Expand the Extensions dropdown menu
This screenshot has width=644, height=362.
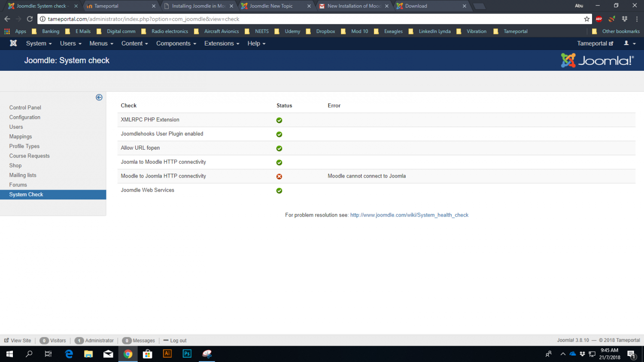coord(222,43)
